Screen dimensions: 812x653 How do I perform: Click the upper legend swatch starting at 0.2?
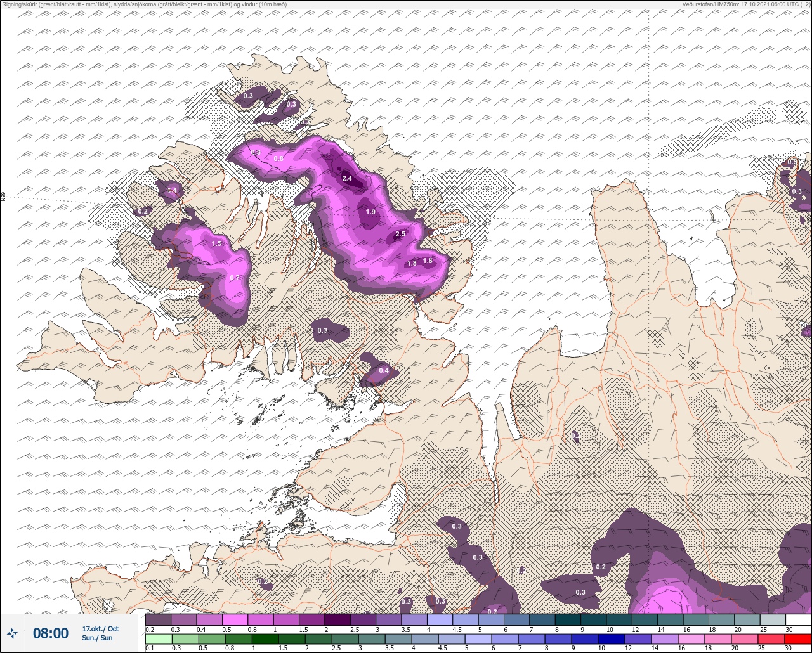(158, 619)
